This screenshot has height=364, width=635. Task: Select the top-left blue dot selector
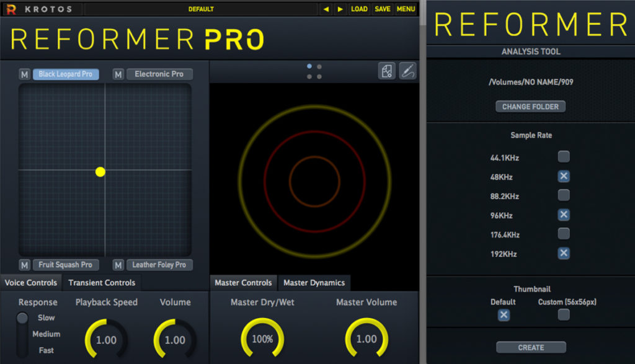point(309,66)
